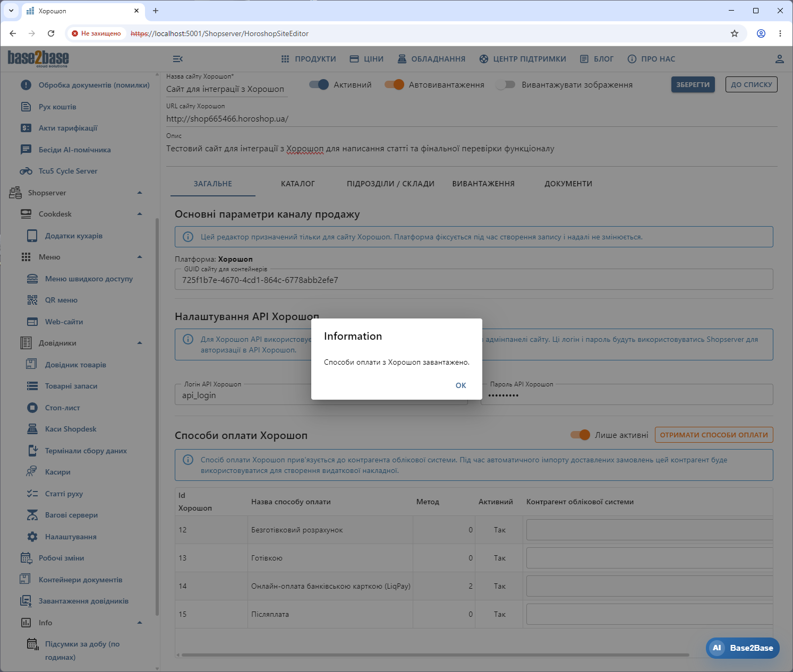793x672 pixels.
Task: Collapse the Shopserver sidebar section
Action: point(140,193)
